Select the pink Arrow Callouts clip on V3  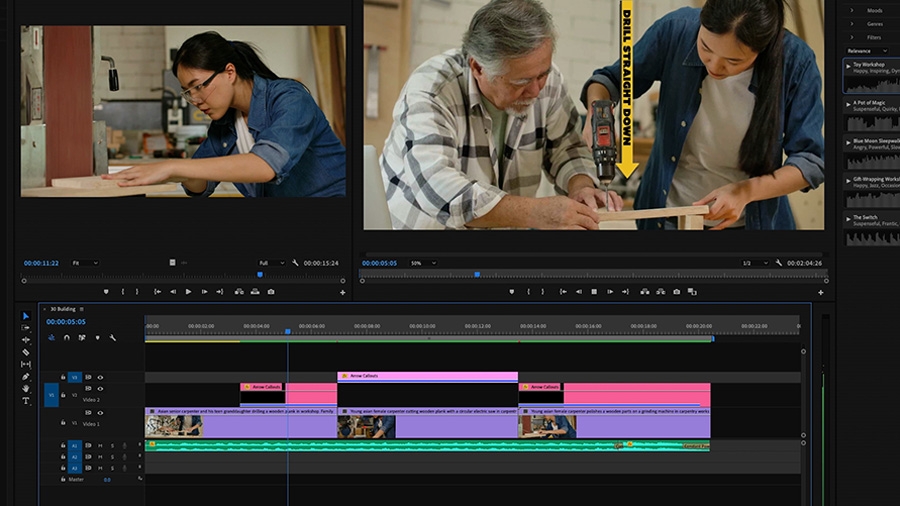coord(428,376)
